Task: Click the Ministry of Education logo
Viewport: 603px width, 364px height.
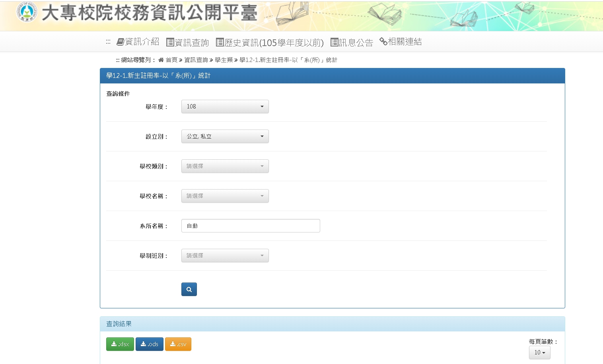Action: click(27, 12)
